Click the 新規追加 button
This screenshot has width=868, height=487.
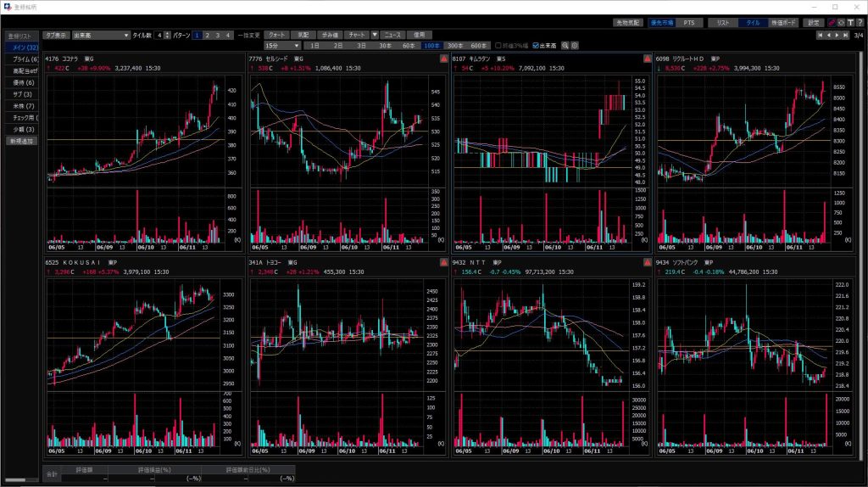click(21, 141)
